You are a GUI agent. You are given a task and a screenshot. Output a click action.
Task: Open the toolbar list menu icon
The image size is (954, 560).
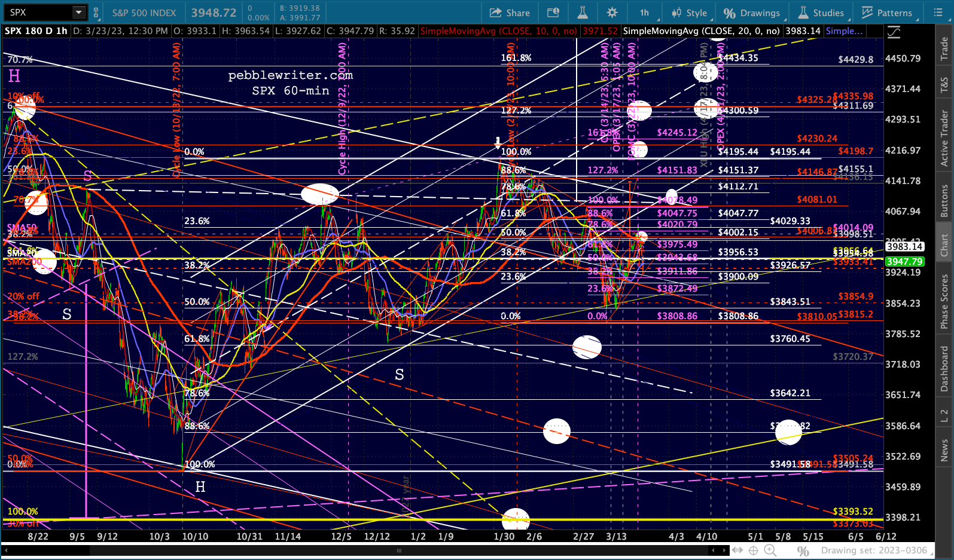tap(938, 13)
